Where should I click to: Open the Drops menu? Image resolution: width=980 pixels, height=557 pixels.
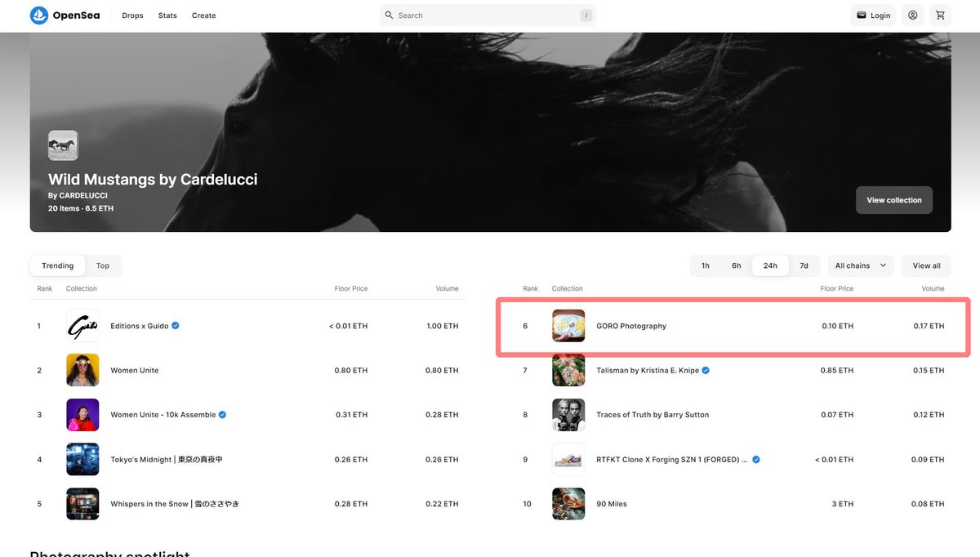(132, 16)
